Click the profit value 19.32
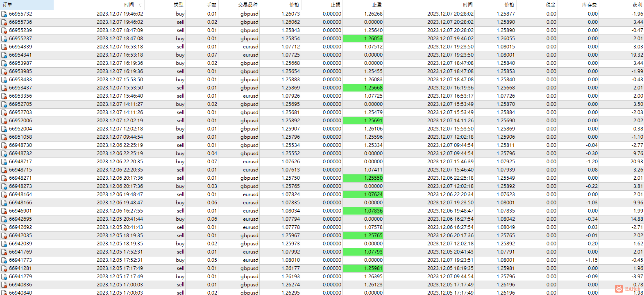 point(637,55)
